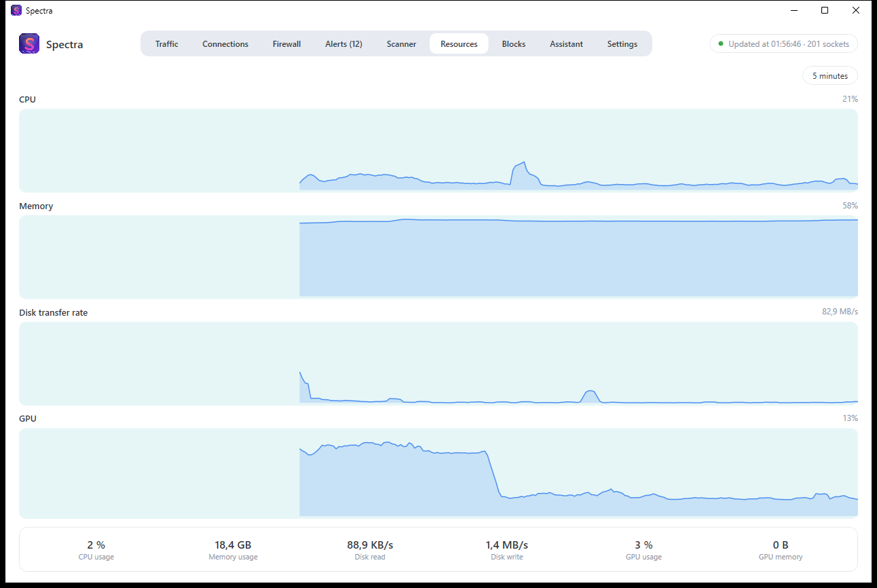This screenshot has width=877, height=588.
Task: Open the Settings tab
Action: point(622,44)
